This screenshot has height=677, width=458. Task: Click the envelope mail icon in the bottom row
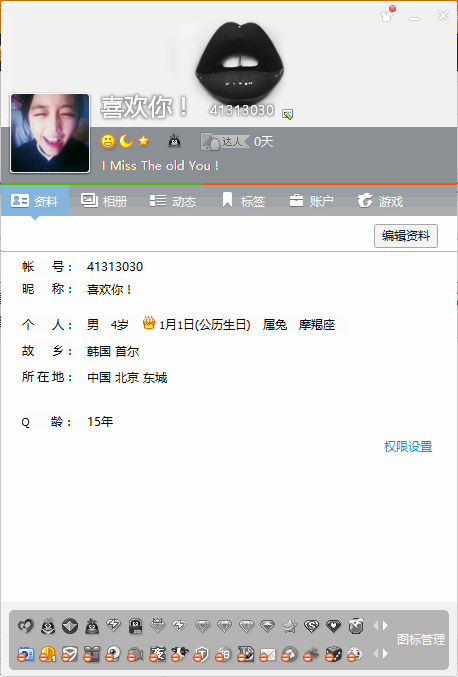click(267, 655)
